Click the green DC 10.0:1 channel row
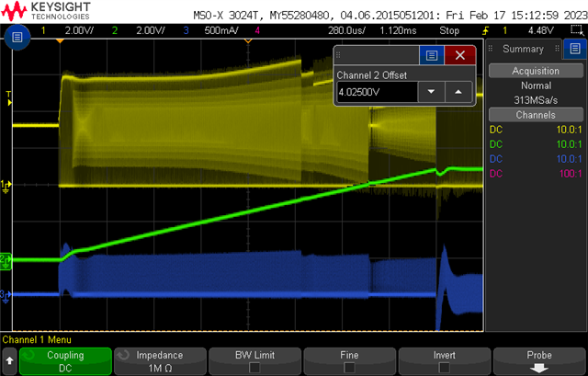 coord(536,144)
